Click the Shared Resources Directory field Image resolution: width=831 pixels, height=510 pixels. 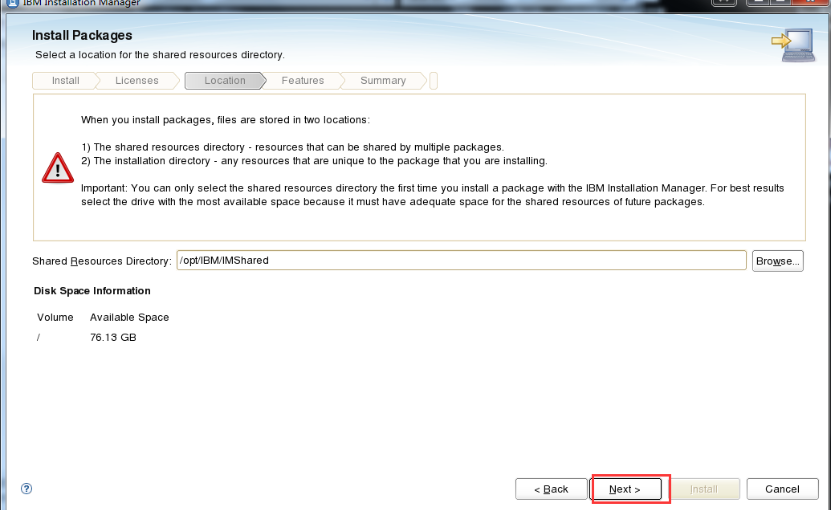point(462,260)
